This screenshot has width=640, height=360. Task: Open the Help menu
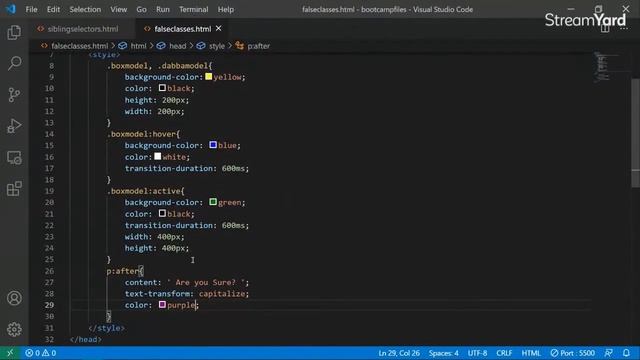pos(226,9)
